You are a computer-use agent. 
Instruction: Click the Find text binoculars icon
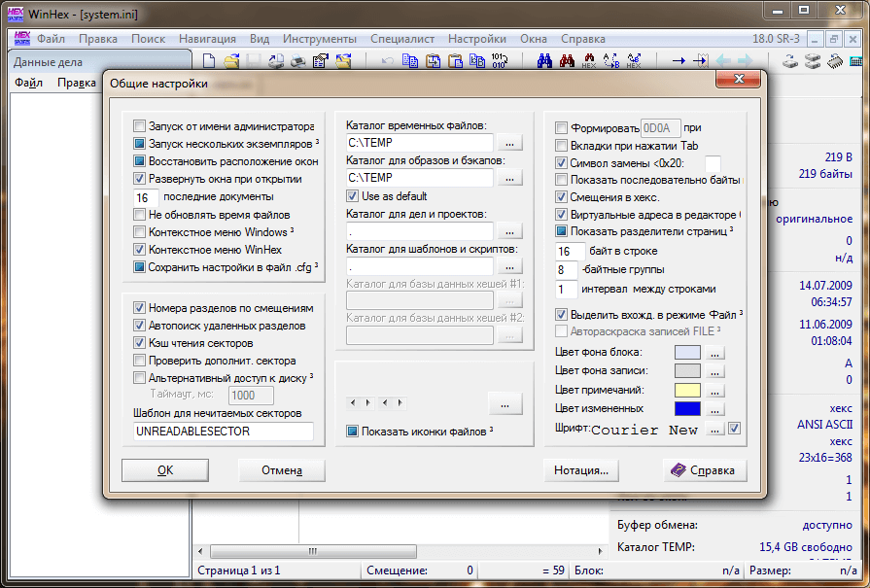tap(544, 60)
